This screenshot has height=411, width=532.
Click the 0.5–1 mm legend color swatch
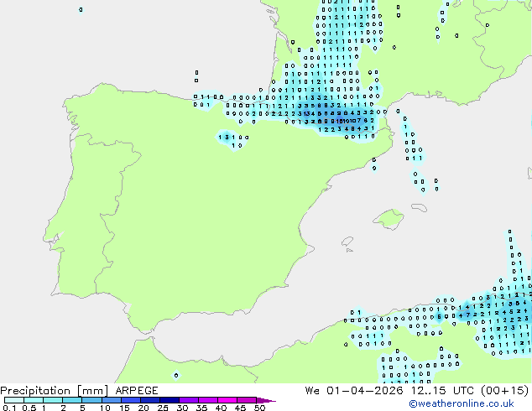click(34, 400)
